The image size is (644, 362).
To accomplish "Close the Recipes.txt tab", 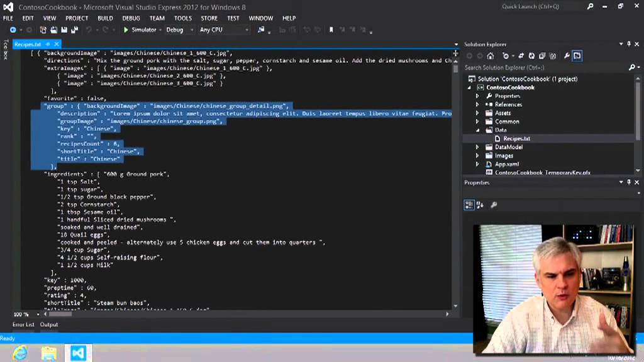I will [x=56, y=44].
